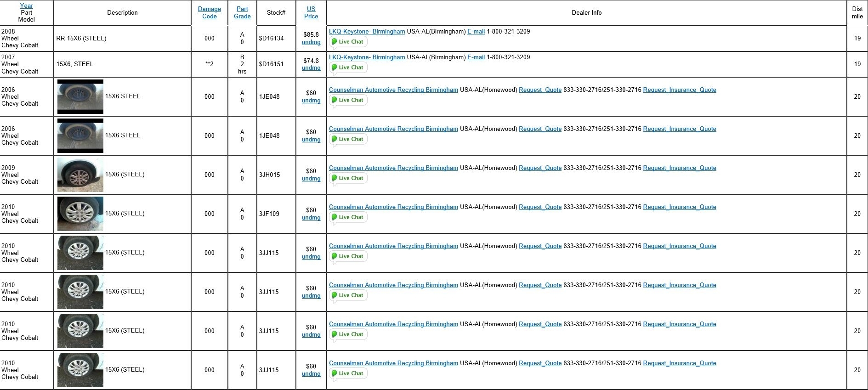Click Request_Insurance_Quote for the 2009 wheel

pyautogui.click(x=680, y=168)
